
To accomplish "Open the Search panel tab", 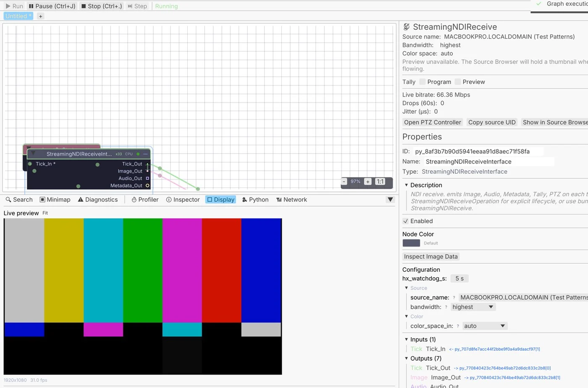I will (19, 200).
